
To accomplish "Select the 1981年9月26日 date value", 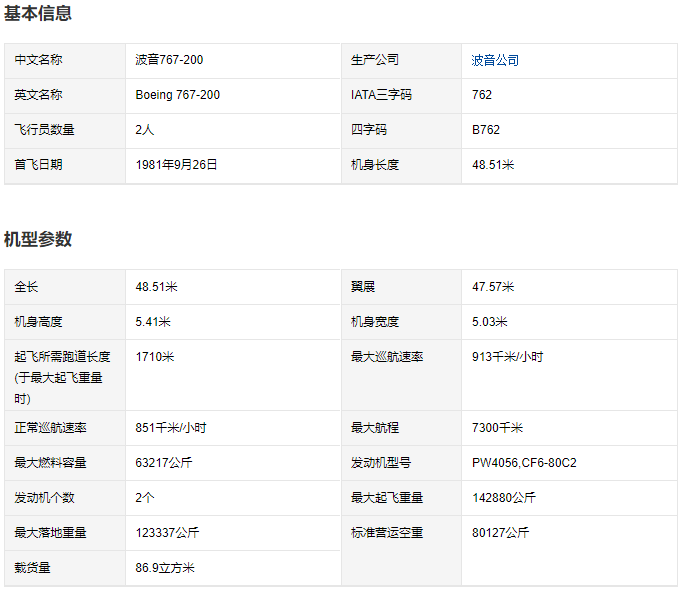I will coord(176,165).
